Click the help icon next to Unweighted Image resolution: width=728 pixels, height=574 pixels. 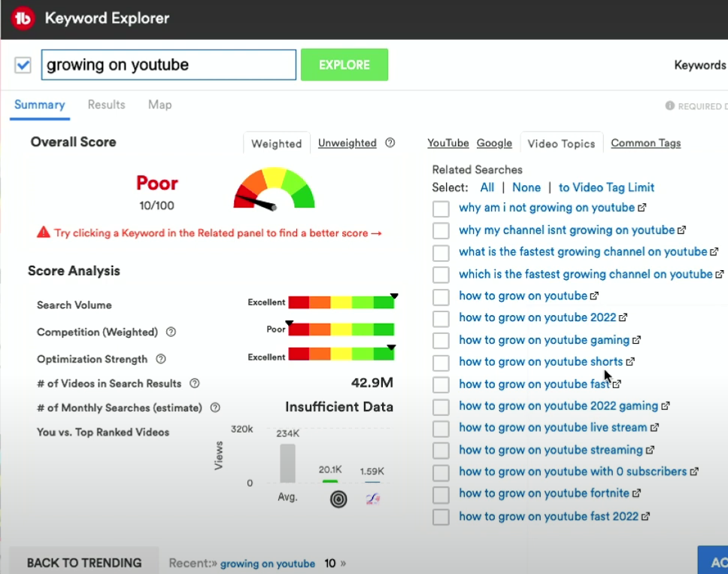click(x=390, y=143)
